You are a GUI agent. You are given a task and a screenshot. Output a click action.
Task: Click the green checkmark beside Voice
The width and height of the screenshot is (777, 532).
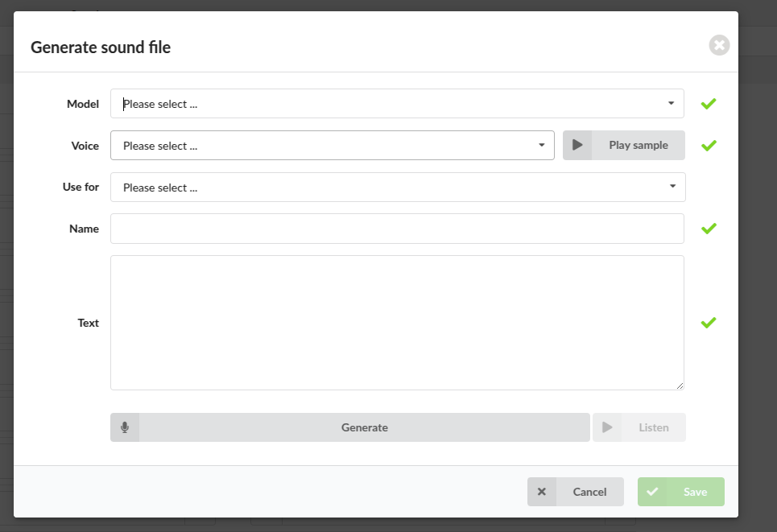click(x=709, y=145)
